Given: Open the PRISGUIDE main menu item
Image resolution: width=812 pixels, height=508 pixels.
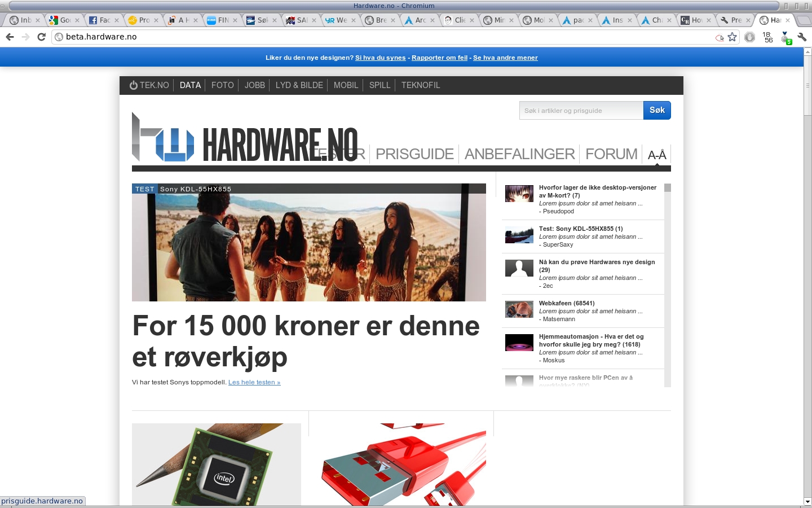Looking at the screenshot, I should point(415,154).
